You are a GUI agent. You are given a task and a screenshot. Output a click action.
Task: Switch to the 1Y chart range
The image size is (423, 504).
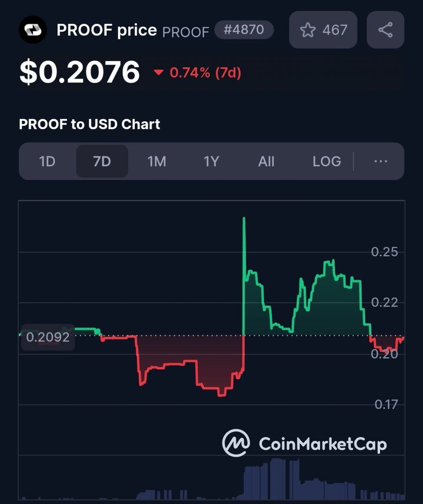tap(211, 161)
